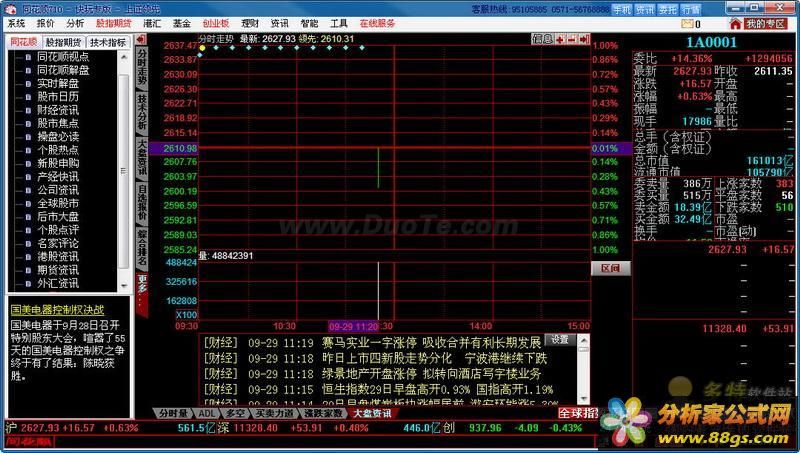Click the mail envelope icon in the menu bar
Image resolution: width=800 pixels, height=453 pixels.
(687, 24)
